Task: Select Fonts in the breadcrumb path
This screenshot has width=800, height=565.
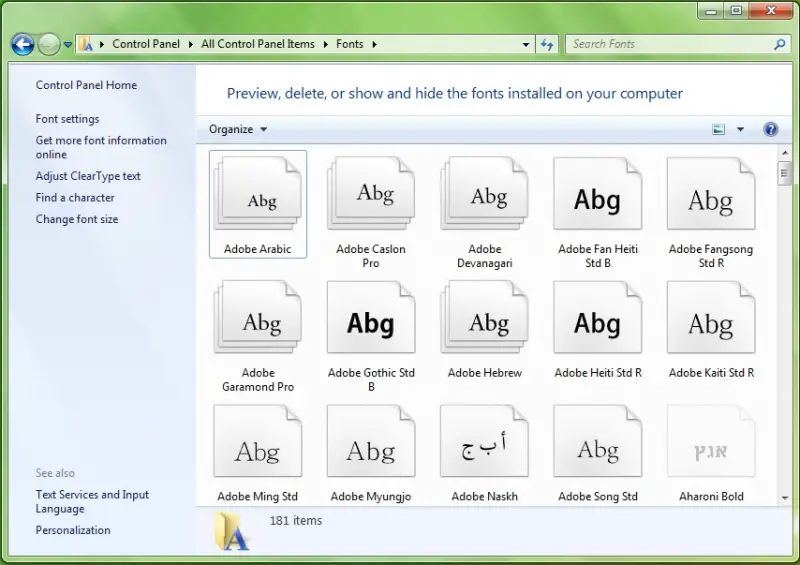Action: (349, 44)
